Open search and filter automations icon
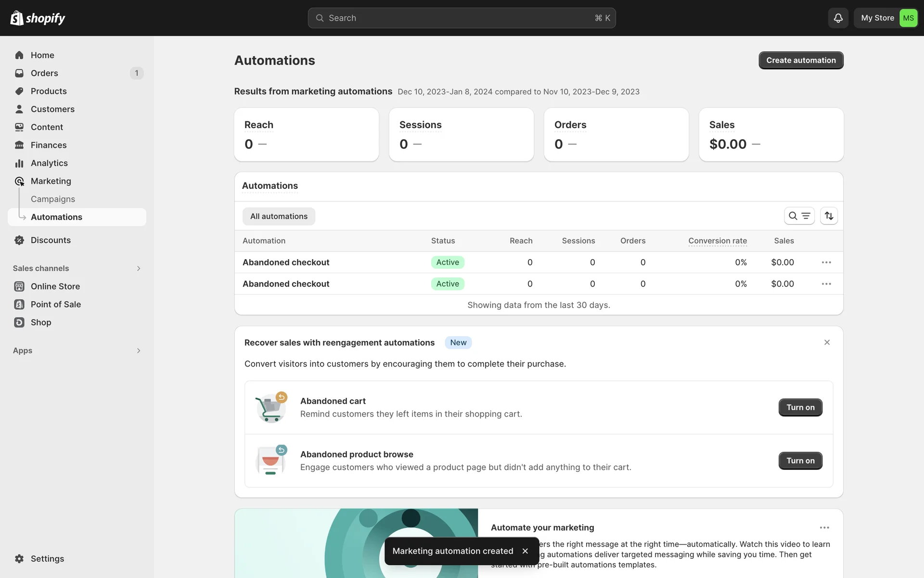Image resolution: width=924 pixels, height=578 pixels. [799, 216]
